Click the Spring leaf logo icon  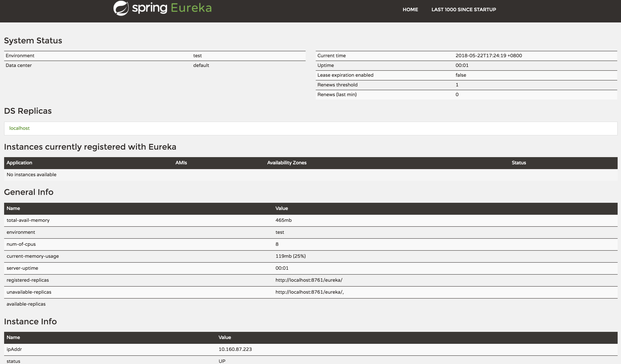(121, 8)
